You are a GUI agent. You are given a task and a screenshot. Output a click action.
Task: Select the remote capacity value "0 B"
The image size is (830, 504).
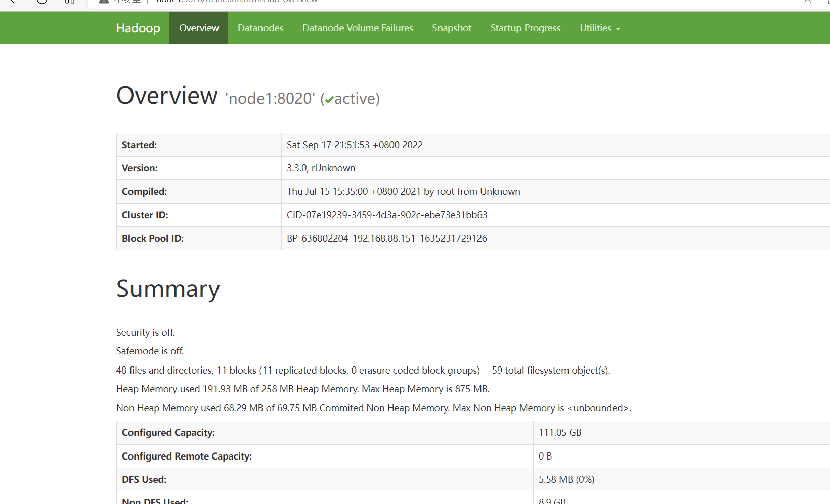545,456
